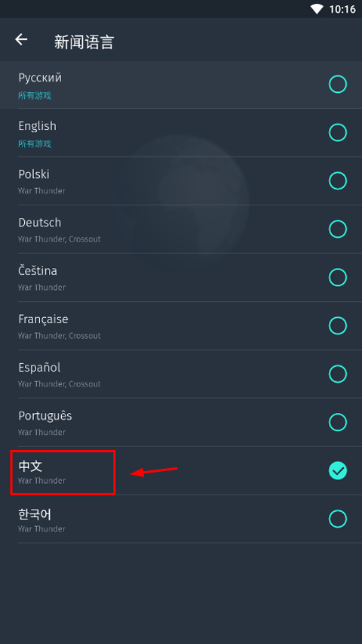Tap the Wi-Fi status icon
Screen dimensions: 362x644
pos(317,9)
